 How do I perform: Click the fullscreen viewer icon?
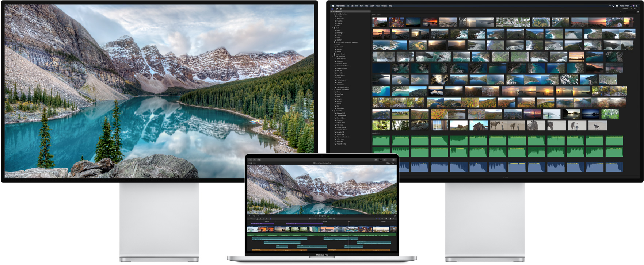pos(394,216)
